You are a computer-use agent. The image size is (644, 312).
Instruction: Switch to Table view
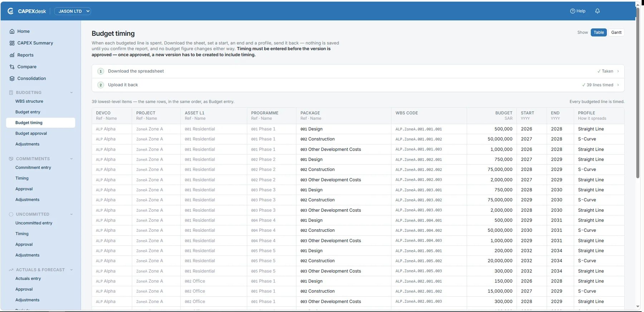click(599, 33)
